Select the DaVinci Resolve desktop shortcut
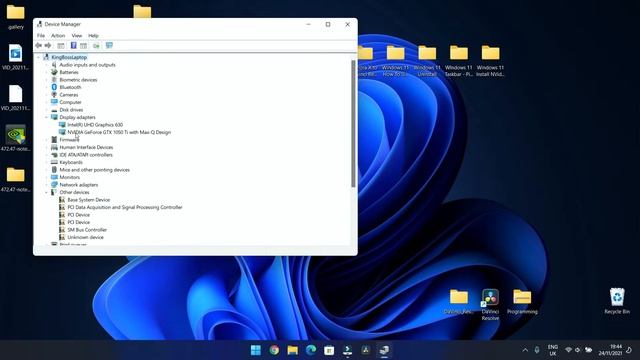640x360 pixels. tap(490, 304)
